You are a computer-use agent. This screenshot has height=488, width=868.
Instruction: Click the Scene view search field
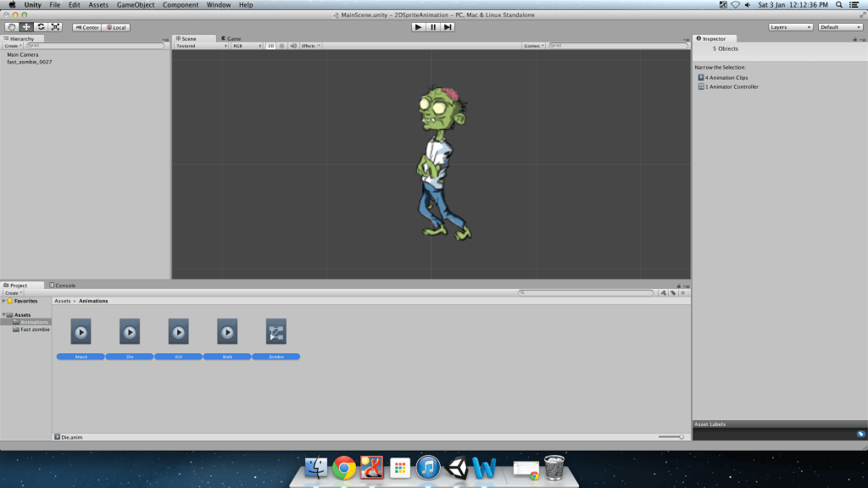[617, 46]
